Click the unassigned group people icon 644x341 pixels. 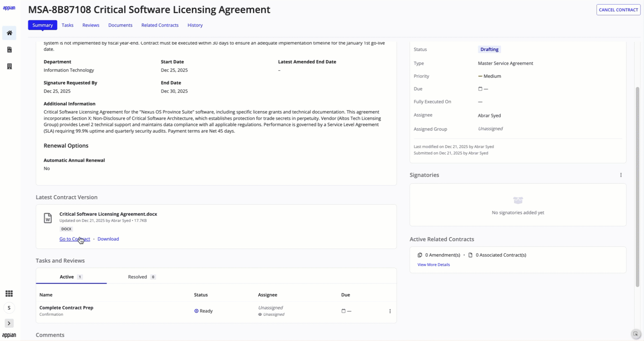[260, 314]
